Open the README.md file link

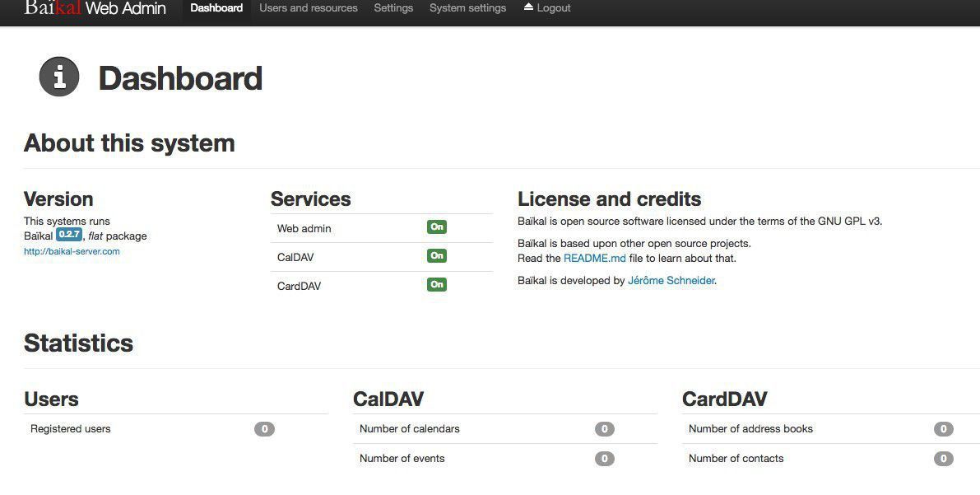pyautogui.click(x=594, y=259)
